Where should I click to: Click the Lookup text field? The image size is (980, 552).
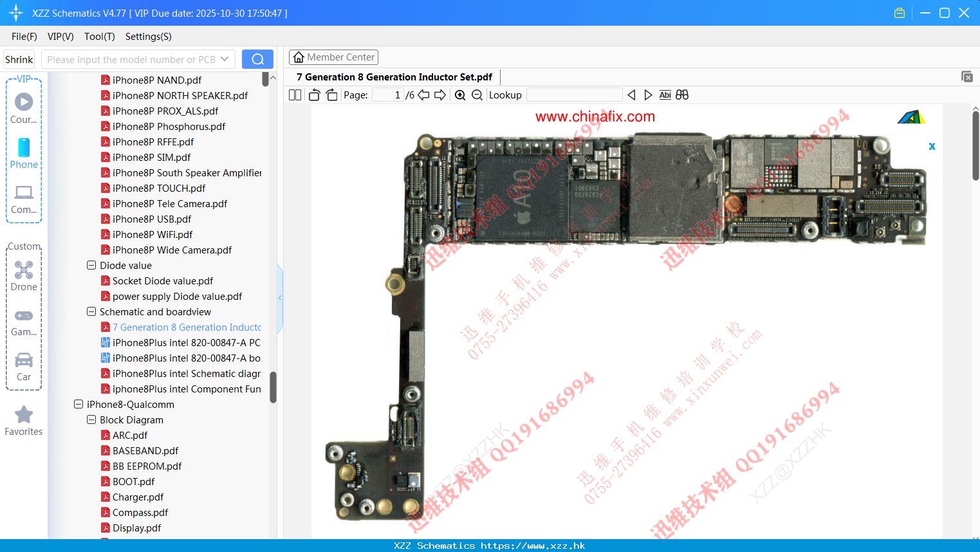tap(575, 95)
